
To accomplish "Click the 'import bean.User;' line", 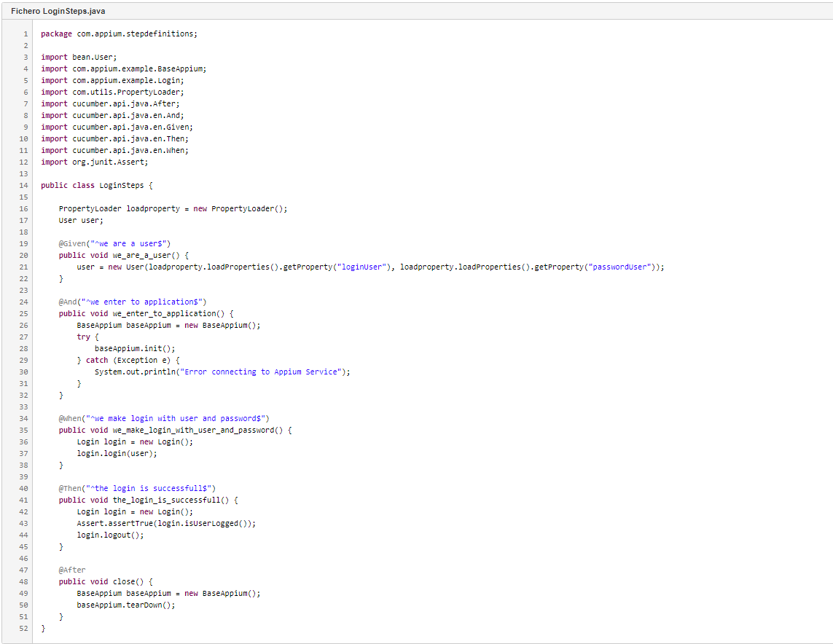I will point(79,57).
